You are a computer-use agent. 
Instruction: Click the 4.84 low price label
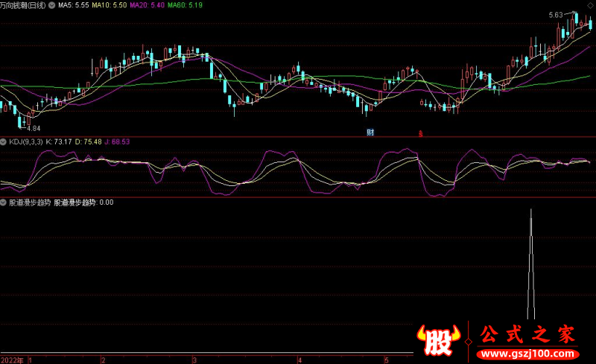(x=34, y=128)
